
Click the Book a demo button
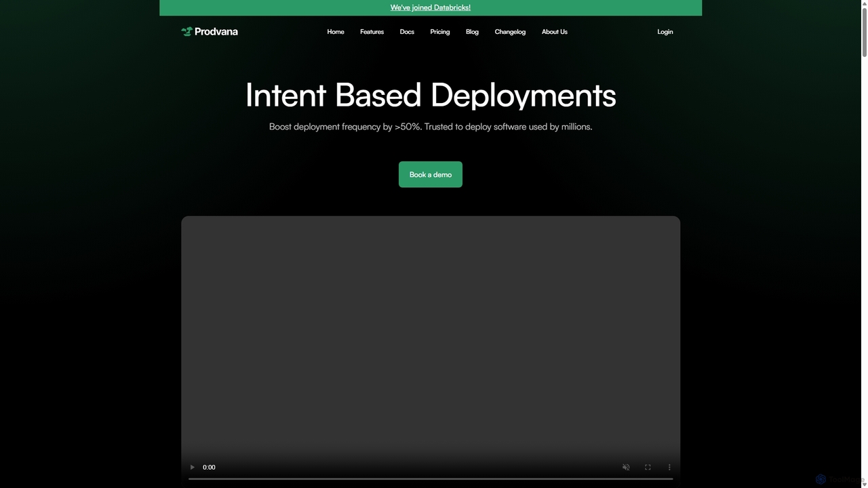[x=431, y=174]
